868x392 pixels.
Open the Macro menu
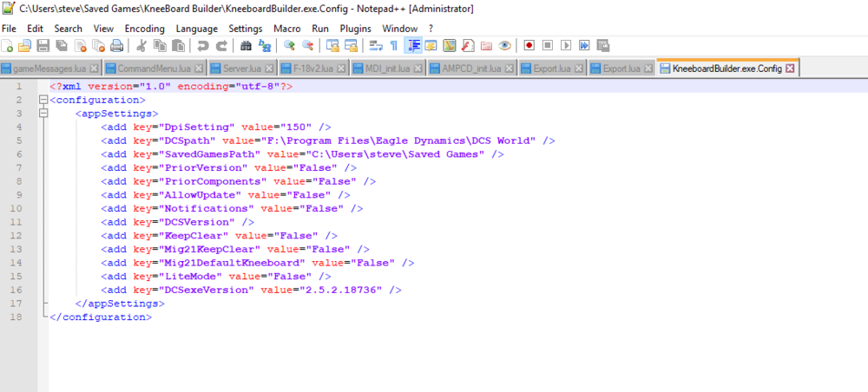[x=287, y=29]
